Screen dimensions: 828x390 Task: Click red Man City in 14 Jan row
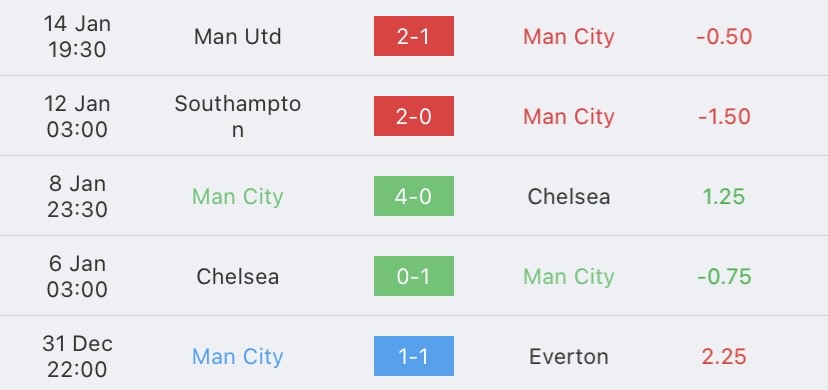tap(569, 37)
